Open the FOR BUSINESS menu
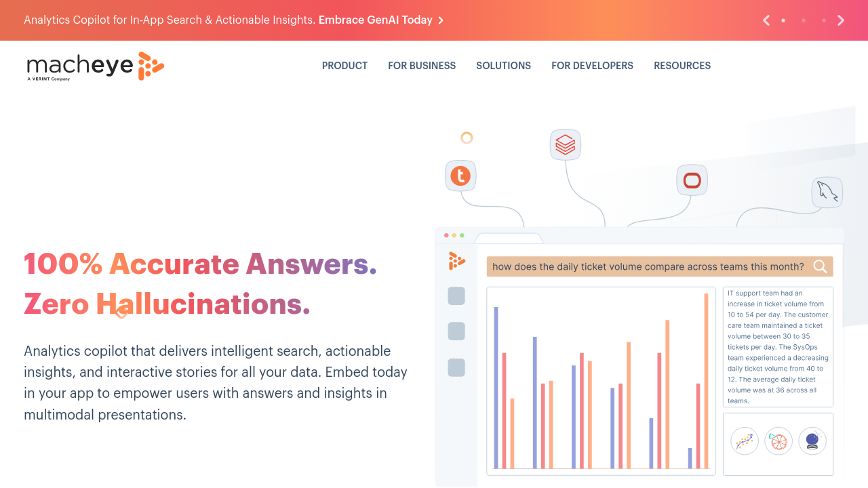The height and width of the screenshot is (488, 868). click(x=422, y=66)
